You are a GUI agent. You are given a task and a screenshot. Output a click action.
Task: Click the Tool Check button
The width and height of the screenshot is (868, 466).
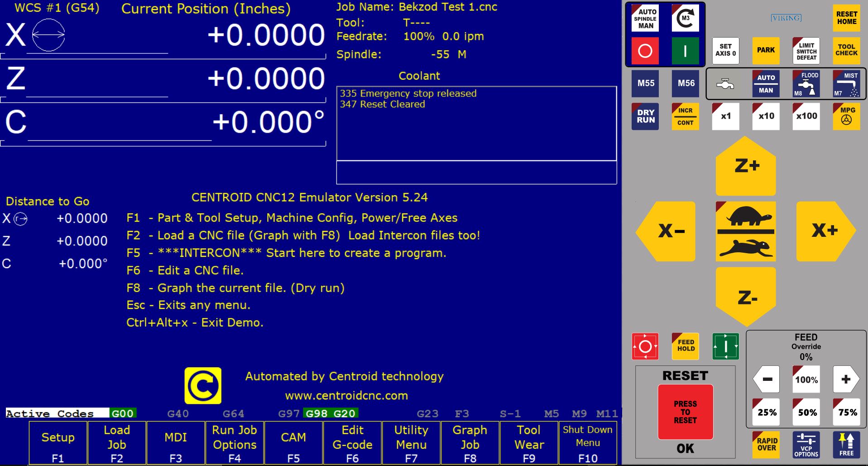point(846,50)
